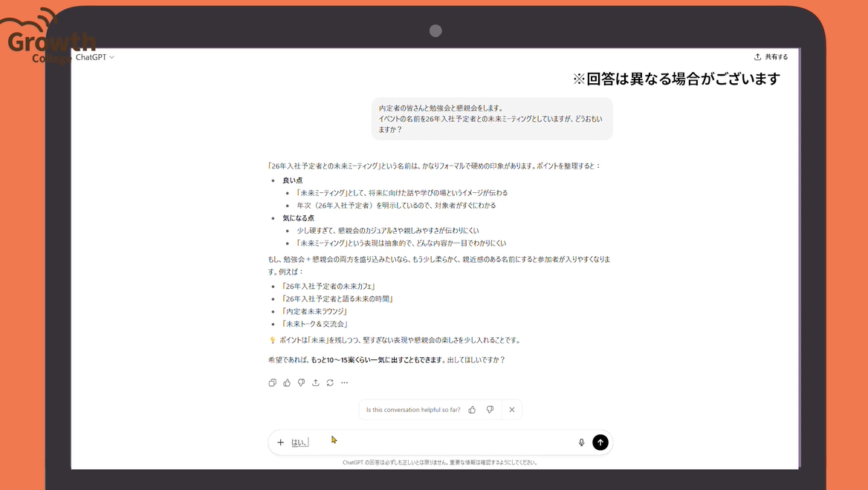Screen dimensions: 868x490
Task: Start voice dictation with the microphone icon
Action: [581, 442]
